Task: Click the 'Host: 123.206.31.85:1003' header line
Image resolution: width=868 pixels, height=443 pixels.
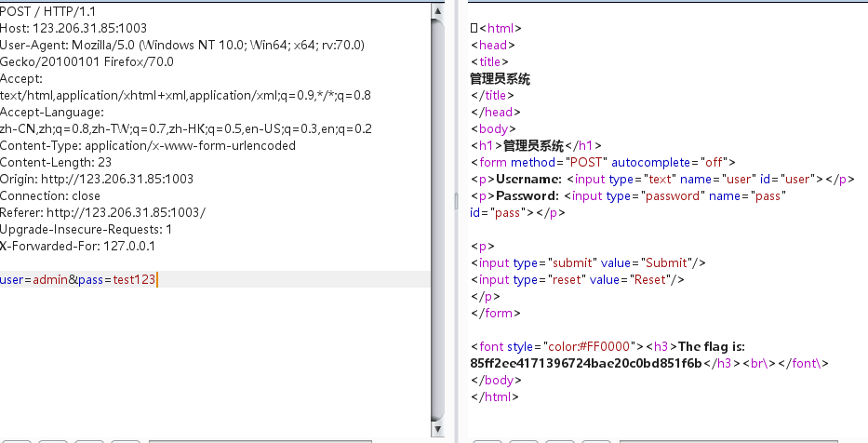Action: click(73, 28)
